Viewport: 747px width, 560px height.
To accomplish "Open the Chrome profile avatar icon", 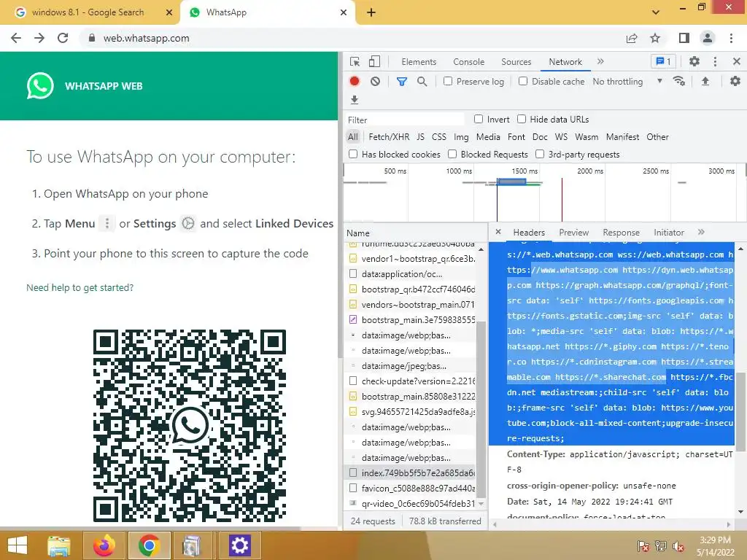I will pyautogui.click(x=708, y=38).
